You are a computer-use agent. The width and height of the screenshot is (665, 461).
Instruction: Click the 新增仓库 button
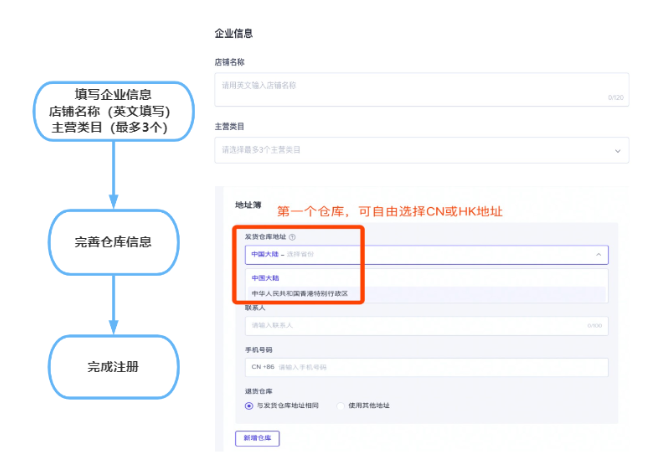tap(257, 438)
